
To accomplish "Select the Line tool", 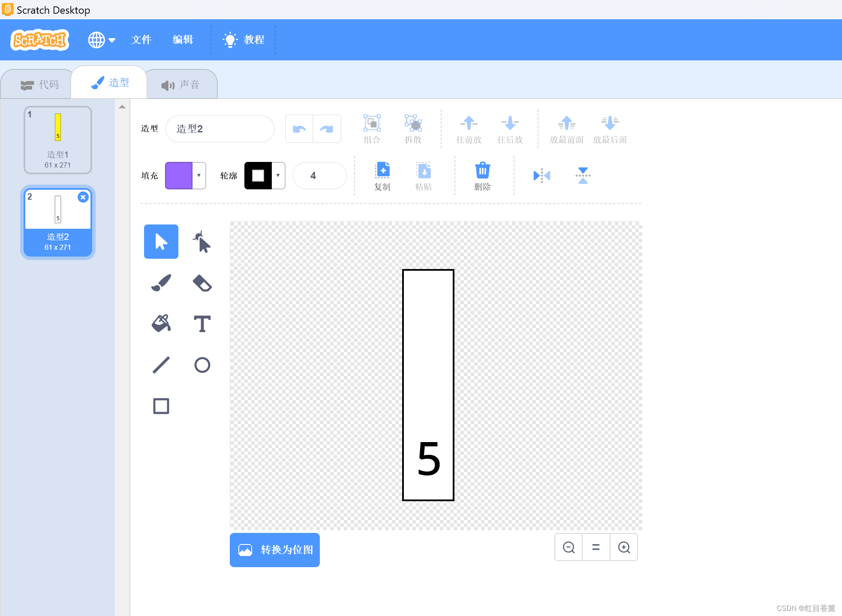I will (161, 365).
